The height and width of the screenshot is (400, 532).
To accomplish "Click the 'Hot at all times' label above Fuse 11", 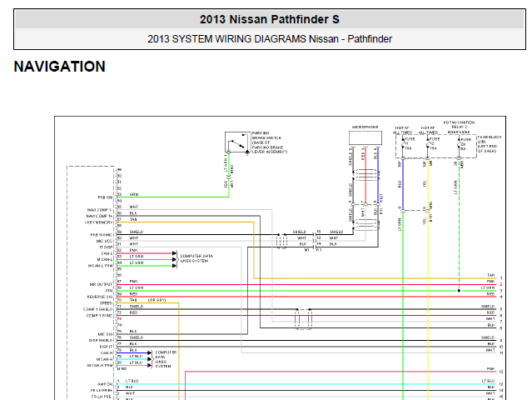I will 403,130.
